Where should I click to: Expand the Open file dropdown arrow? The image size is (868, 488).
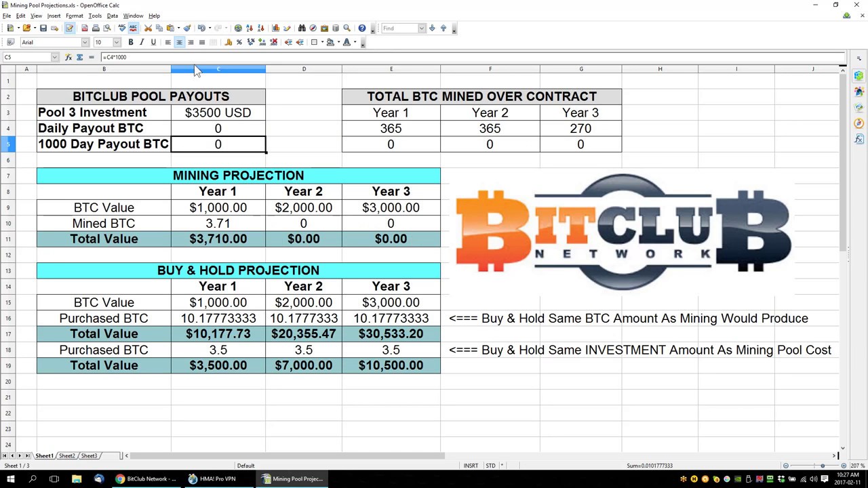coord(35,28)
